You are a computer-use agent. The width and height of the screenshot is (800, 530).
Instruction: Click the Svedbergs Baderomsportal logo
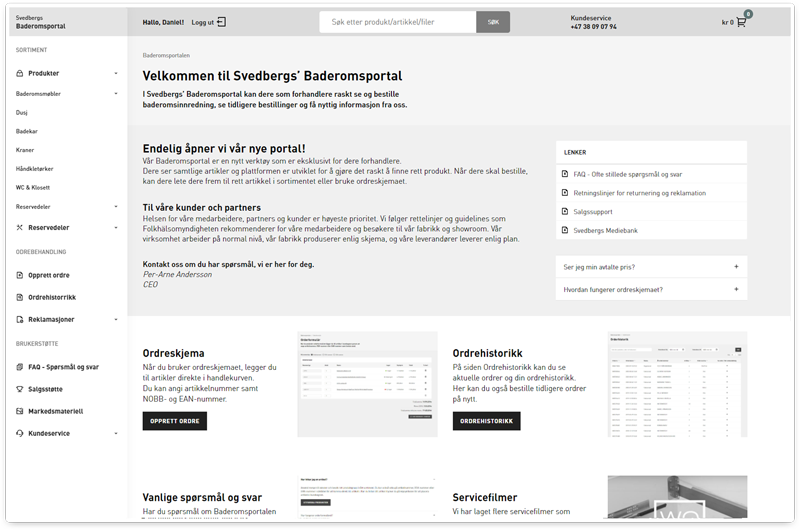(x=40, y=22)
